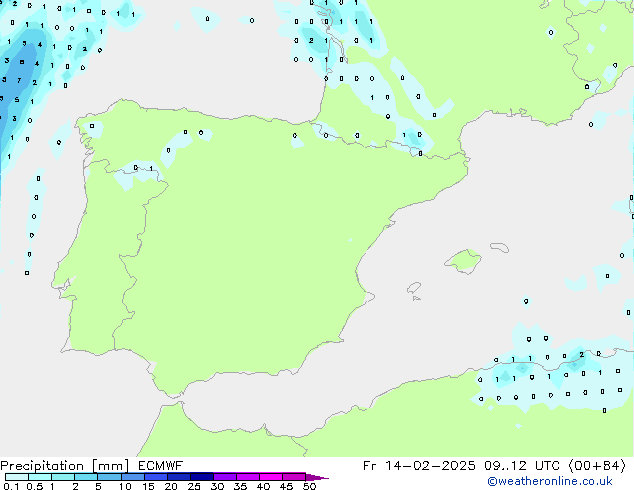
Task: Click the "35" legend value
Action: click(x=240, y=486)
